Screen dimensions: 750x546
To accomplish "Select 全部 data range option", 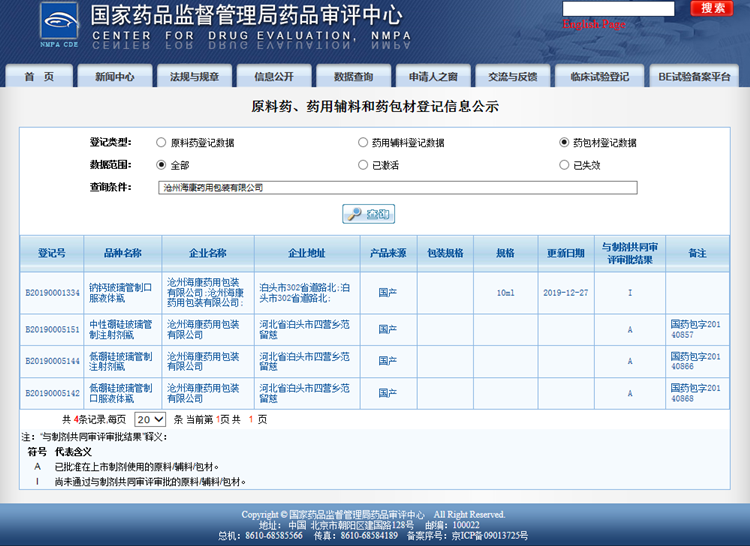I will point(161,165).
